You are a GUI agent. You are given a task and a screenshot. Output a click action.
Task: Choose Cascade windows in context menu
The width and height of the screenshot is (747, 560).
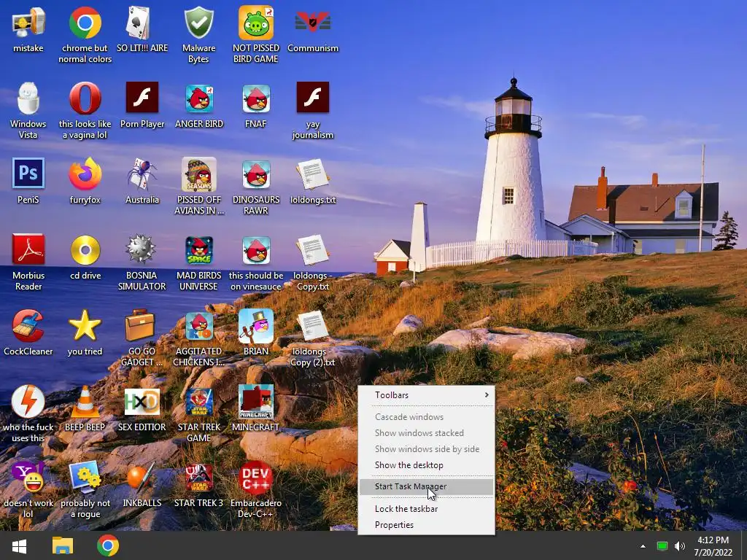point(426,416)
